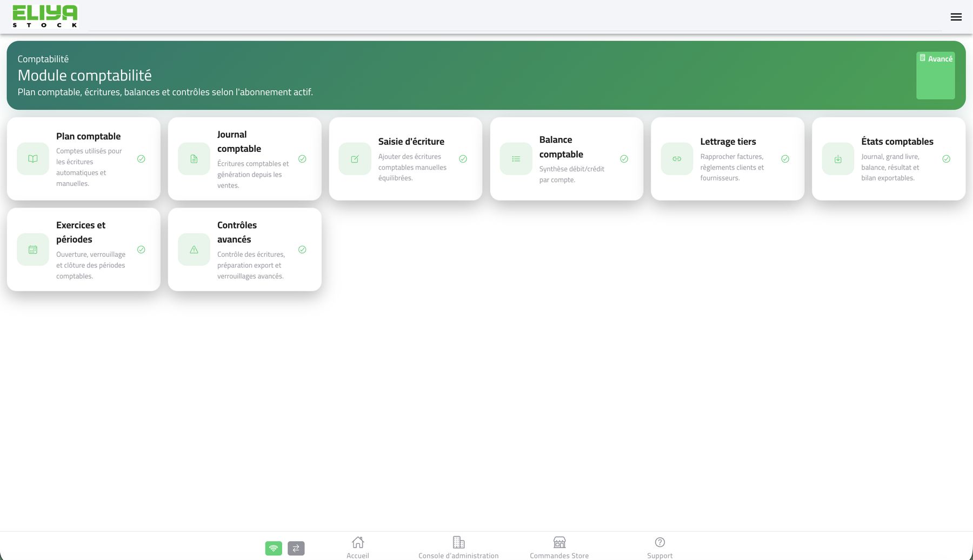Viewport: 973px width, 560px height.
Task: Click the checkmark on Exercices et périodes card
Action: 141,250
